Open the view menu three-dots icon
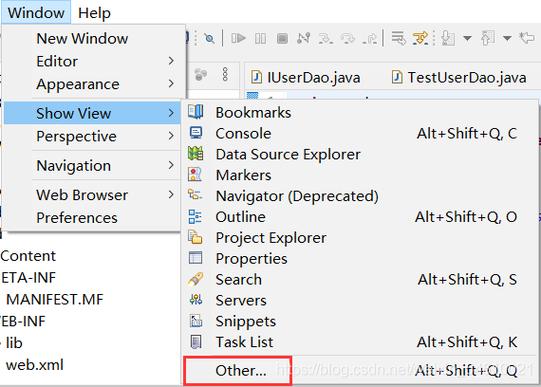Image resolution: width=541 pixels, height=387 pixels. pos(225,74)
